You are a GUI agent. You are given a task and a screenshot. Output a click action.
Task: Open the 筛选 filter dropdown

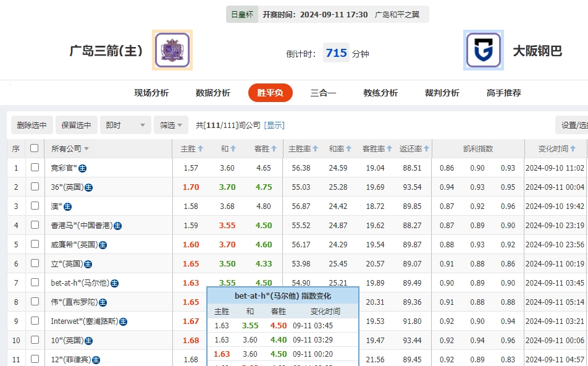click(x=170, y=124)
